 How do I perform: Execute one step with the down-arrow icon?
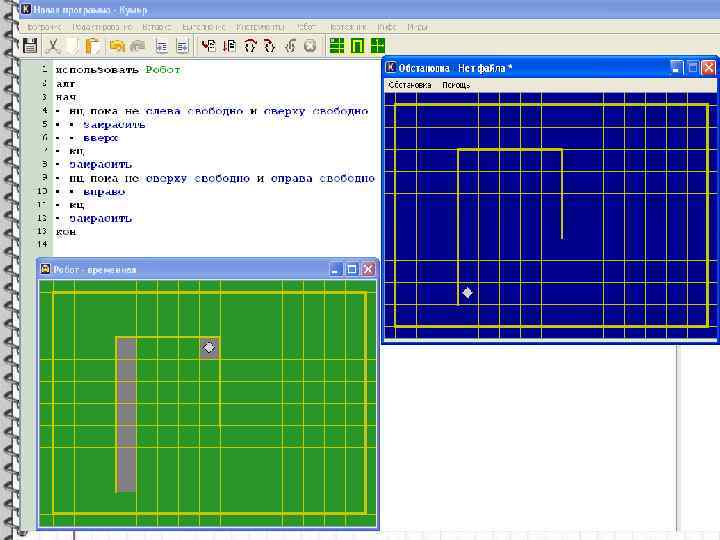(229, 45)
